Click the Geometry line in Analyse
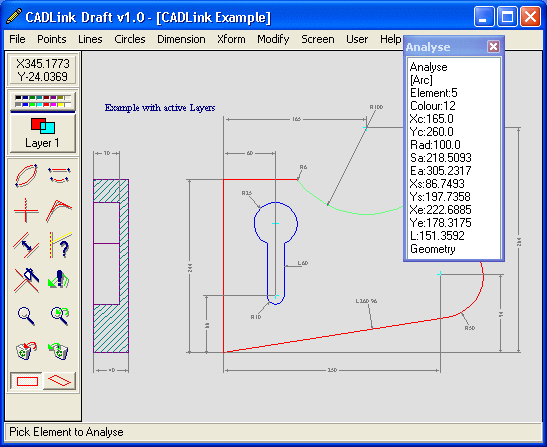547x447 pixels. tap(433, 249)
